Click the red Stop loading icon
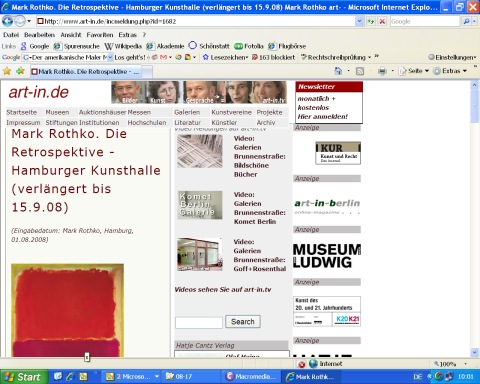The image size is (480, 384). click(x=382, y=21)
